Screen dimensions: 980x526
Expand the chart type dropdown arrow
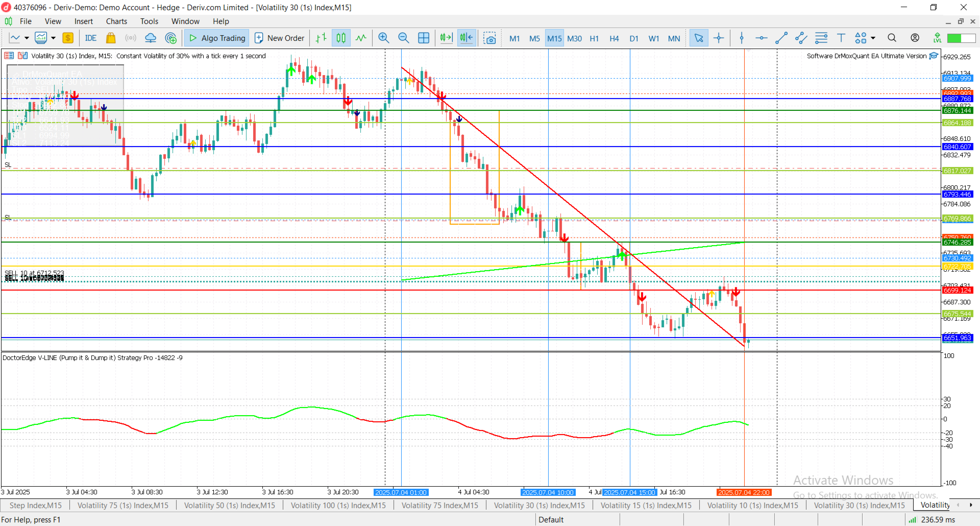27,38
